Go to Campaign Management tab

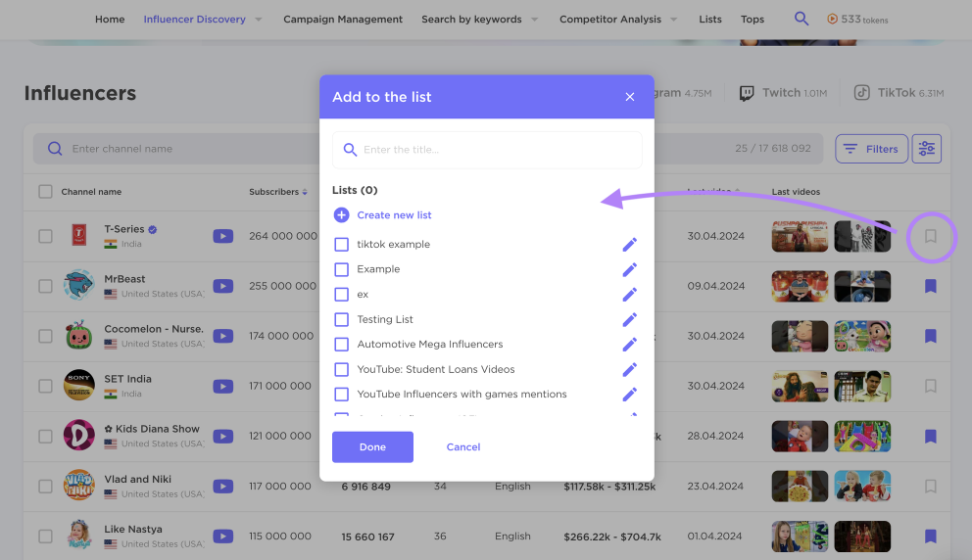pyautogui.click(x=343, y=20)
